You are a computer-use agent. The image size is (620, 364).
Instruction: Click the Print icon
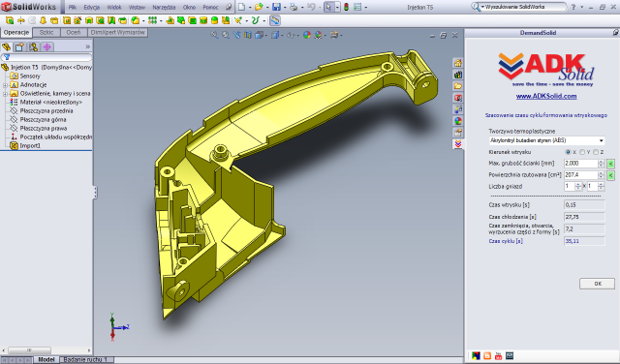[294, 7]
